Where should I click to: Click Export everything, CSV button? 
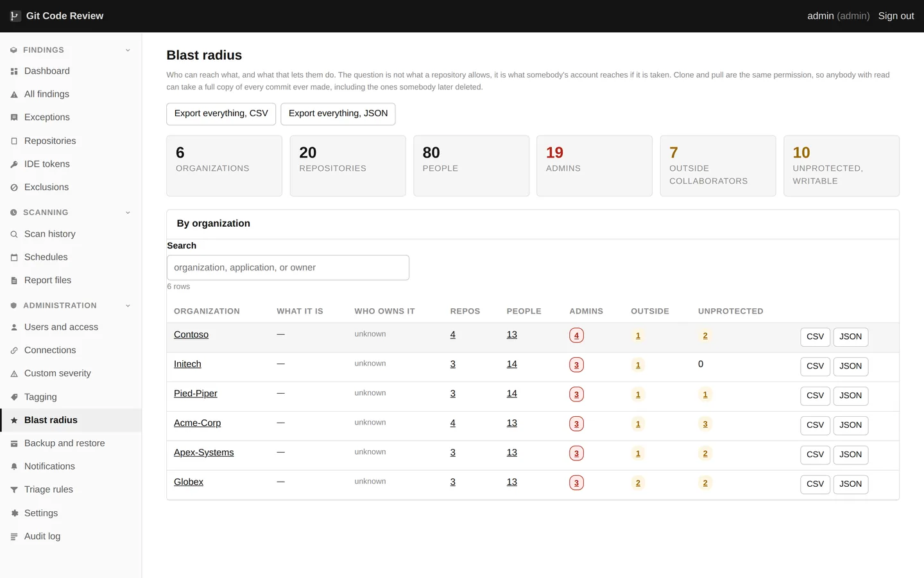(221, 114)
